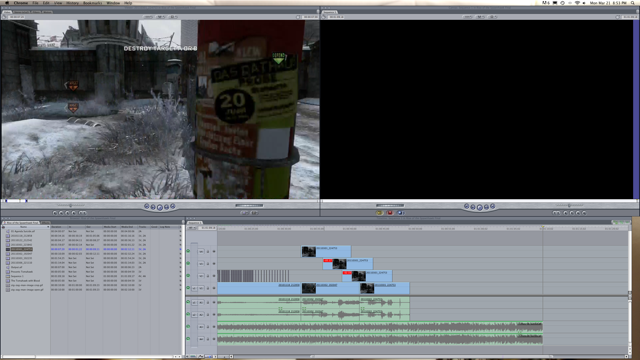This screenshot has width=640, height=360.
Task: Select the Sequence 1 tab in the Timeline
Action: 195,222
